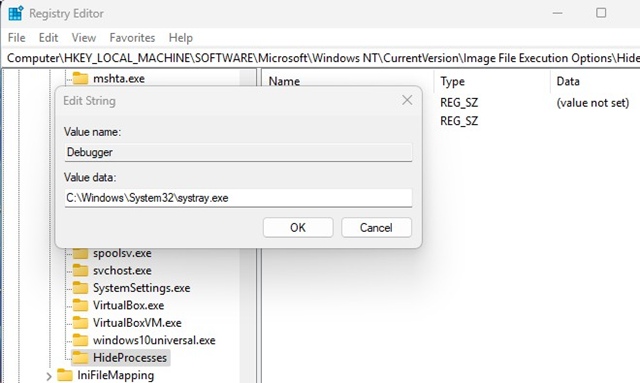Select the VirtualBoxVM.exe key
640x383 pixels.
point(137,323)
